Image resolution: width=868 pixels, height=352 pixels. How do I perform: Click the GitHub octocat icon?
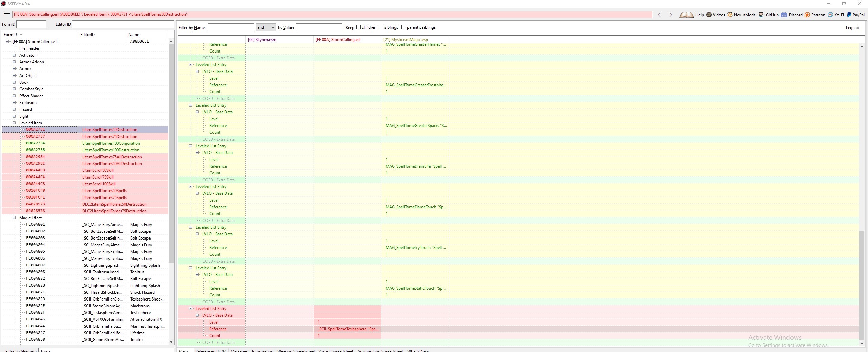761,15
